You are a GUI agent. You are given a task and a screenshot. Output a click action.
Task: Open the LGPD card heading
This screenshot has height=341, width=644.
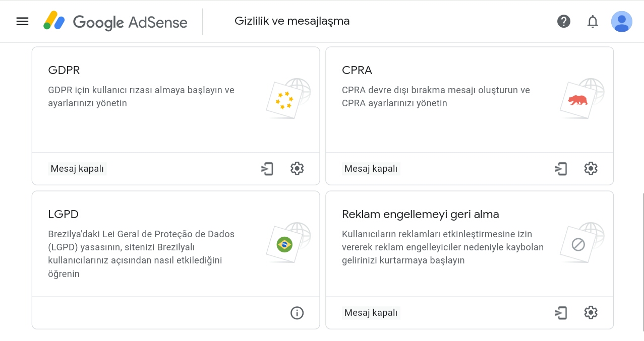(64, 214)
